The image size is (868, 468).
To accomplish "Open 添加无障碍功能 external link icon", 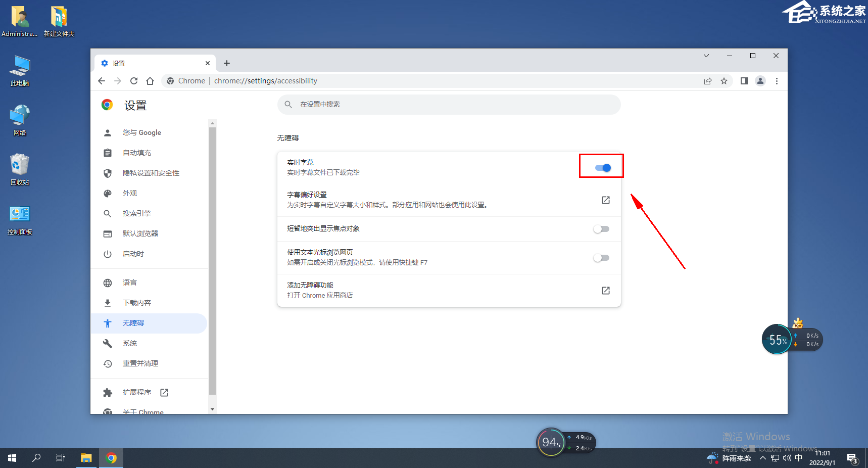I will 606,291.
